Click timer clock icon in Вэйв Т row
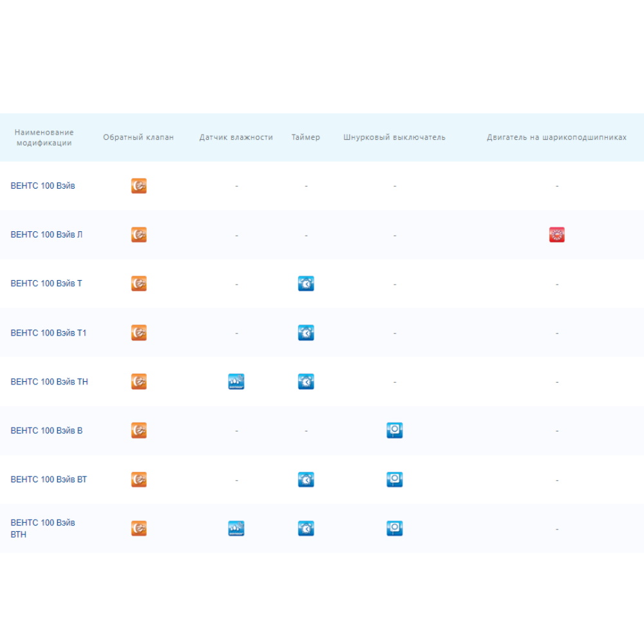 click(306, 283)
